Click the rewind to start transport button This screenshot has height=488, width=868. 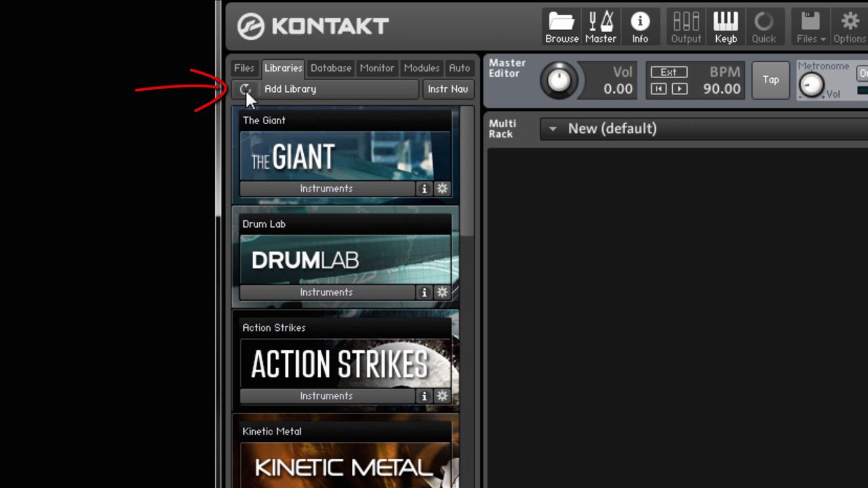coord(658,89)
